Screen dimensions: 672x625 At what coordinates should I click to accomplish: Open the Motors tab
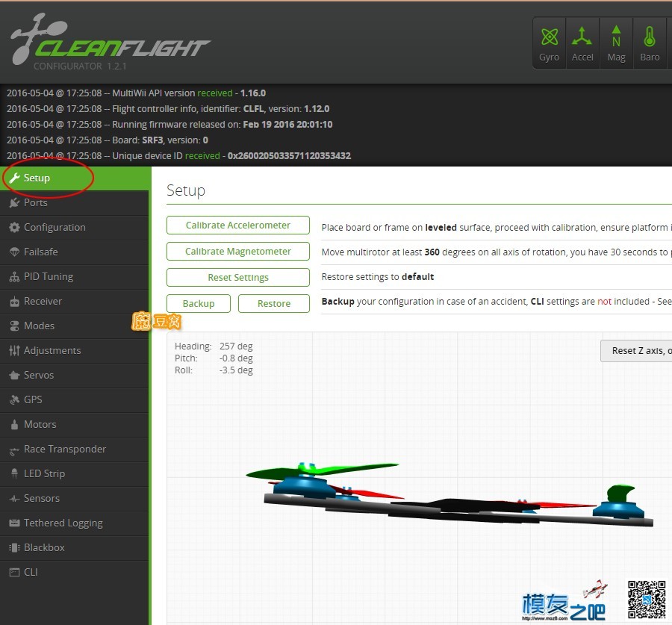75,424
